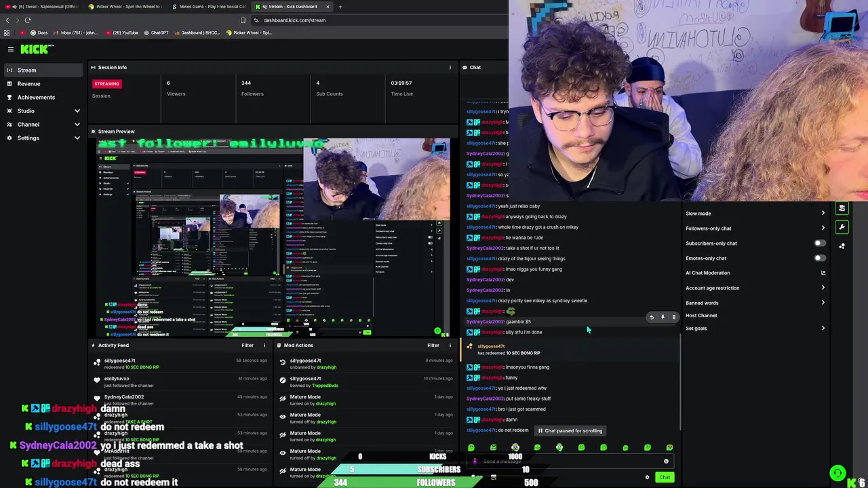Click the Stream Preview video thumbnail
Screen dimensions: 868x488
point(273,237)
